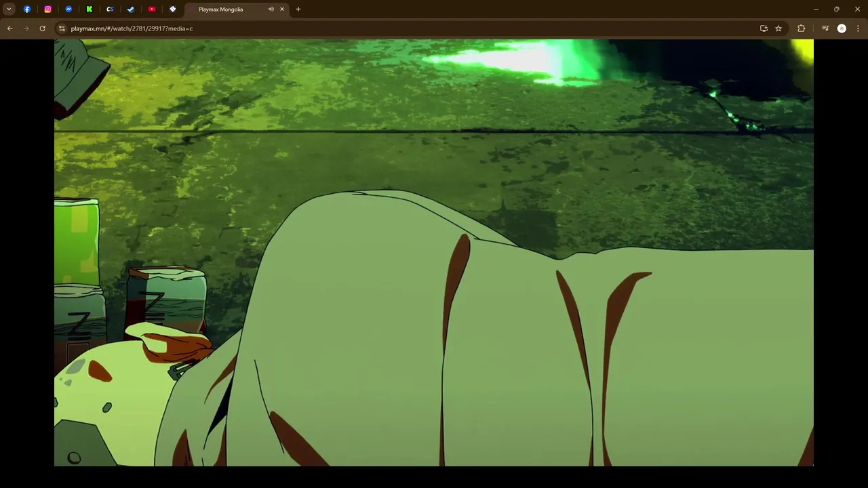Image resolution: width=868 pixels, height=488 pixels.
Task: Open the Chrome profile avatar
Action: (842, 28)
